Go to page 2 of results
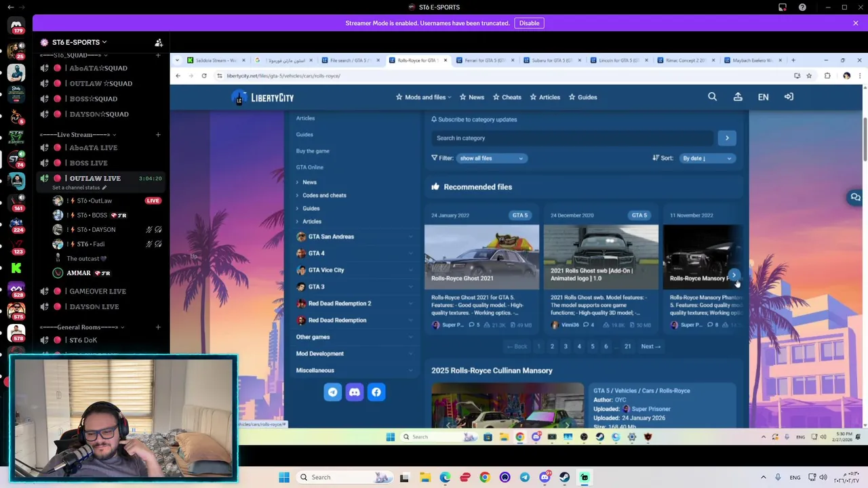This screenshot has height=488, width=868. pyautogui.click(x=552, y=346)
